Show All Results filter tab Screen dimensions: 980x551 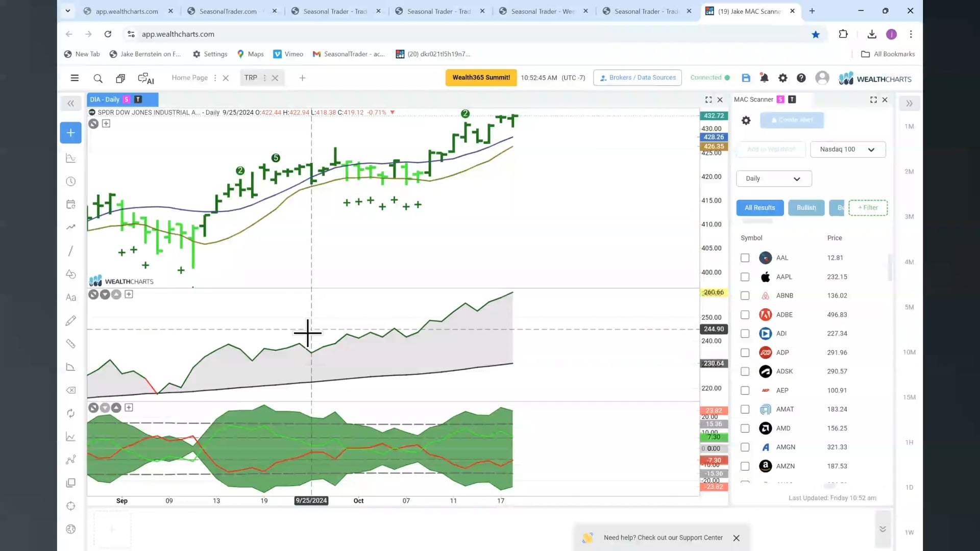click(759, 208)
